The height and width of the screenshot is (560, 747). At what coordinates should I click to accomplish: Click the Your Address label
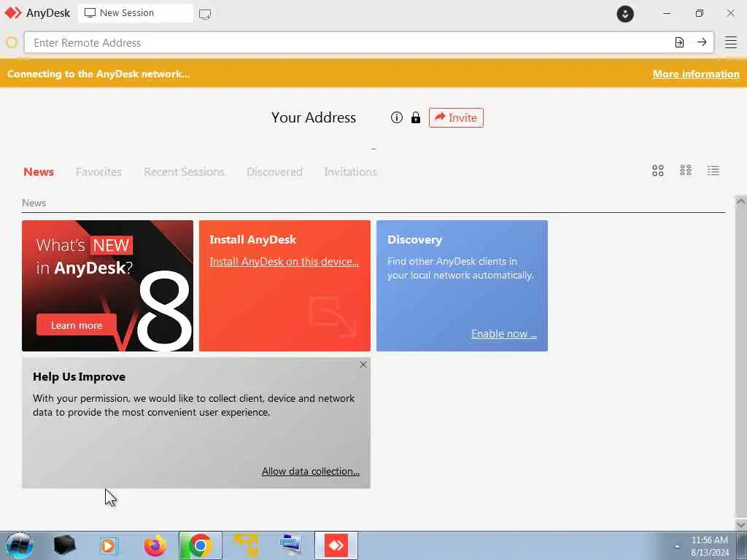(314, 117)
